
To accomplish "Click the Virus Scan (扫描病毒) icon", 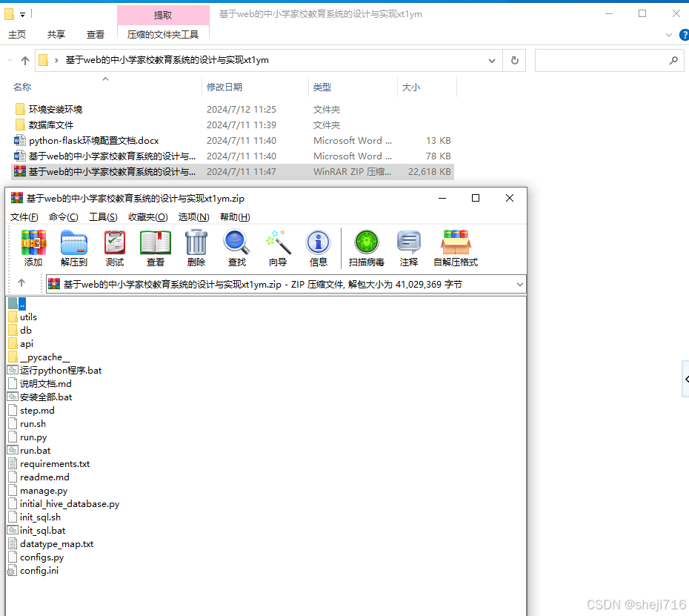I will pyautogui.click(x=367, y=242).
